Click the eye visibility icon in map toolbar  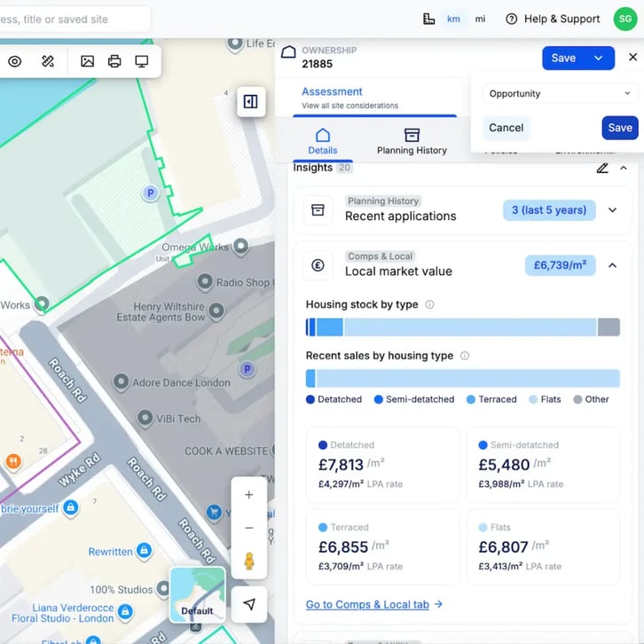click(15, 61)
